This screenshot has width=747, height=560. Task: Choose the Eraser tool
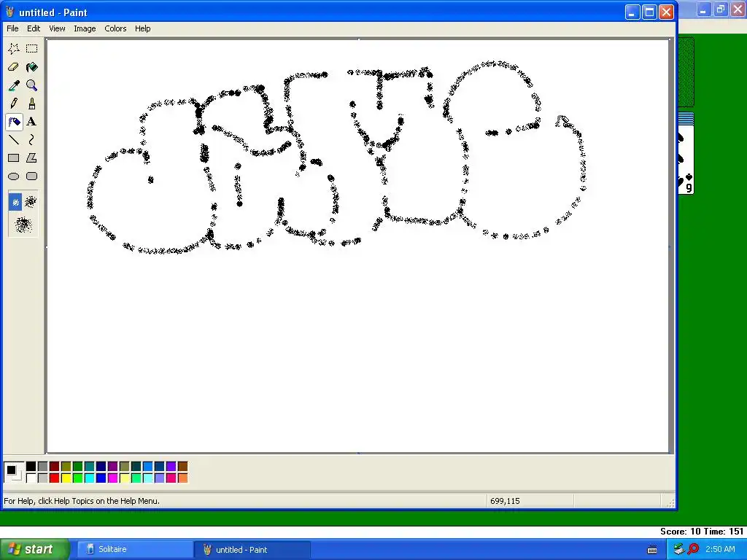pyautogui.click(x=14, y=67)
